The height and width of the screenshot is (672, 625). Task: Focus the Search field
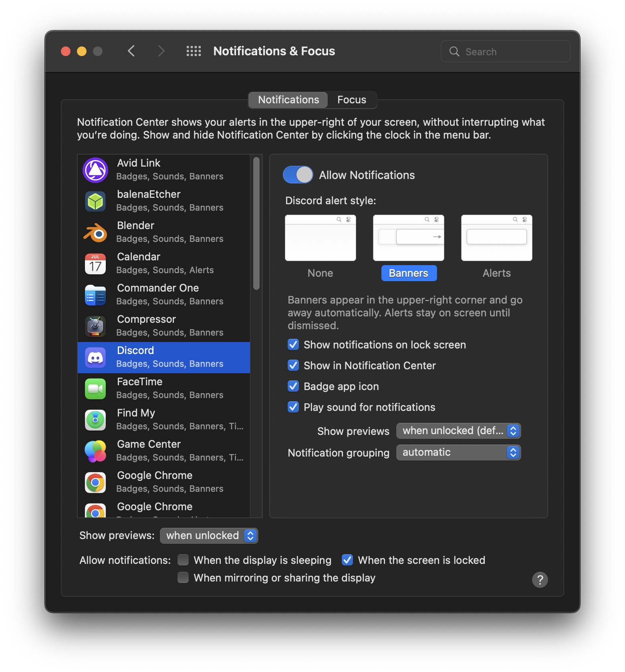[506, 52]
